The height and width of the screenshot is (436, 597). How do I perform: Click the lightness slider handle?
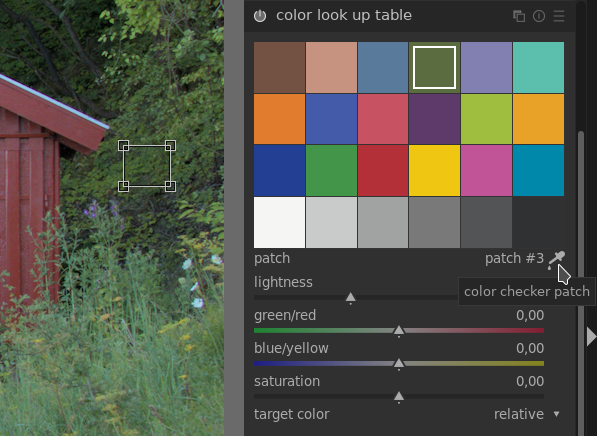coord(351,298)
